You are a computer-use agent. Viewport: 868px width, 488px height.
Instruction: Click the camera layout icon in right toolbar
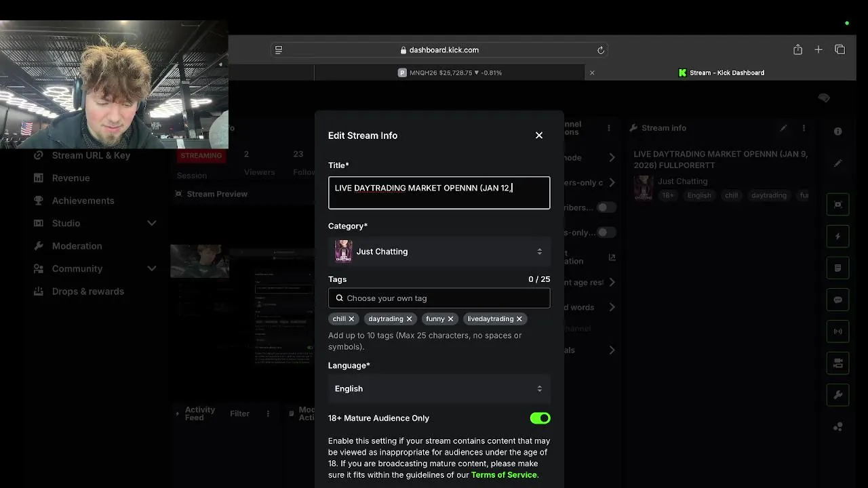click(x=838, y=363)
